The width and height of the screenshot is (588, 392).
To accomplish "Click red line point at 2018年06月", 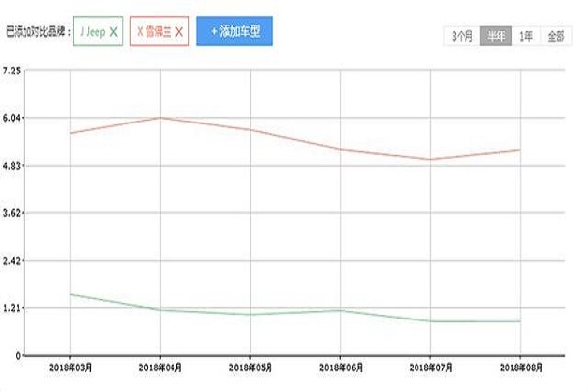I will click(340, 150).
